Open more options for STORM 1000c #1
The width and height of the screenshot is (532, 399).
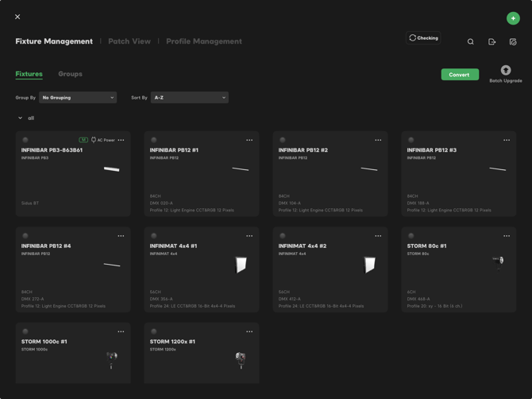pyautogui.click(x=121, y=331)
